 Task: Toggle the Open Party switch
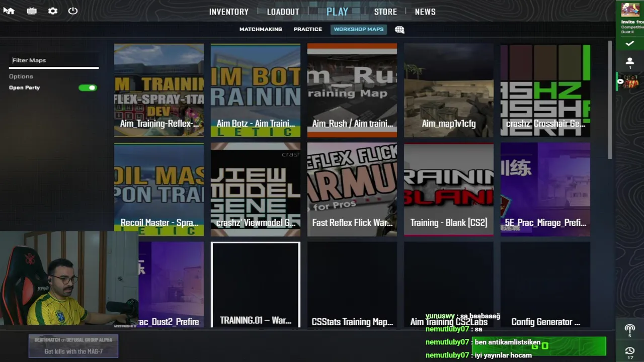tap(88, 87)
